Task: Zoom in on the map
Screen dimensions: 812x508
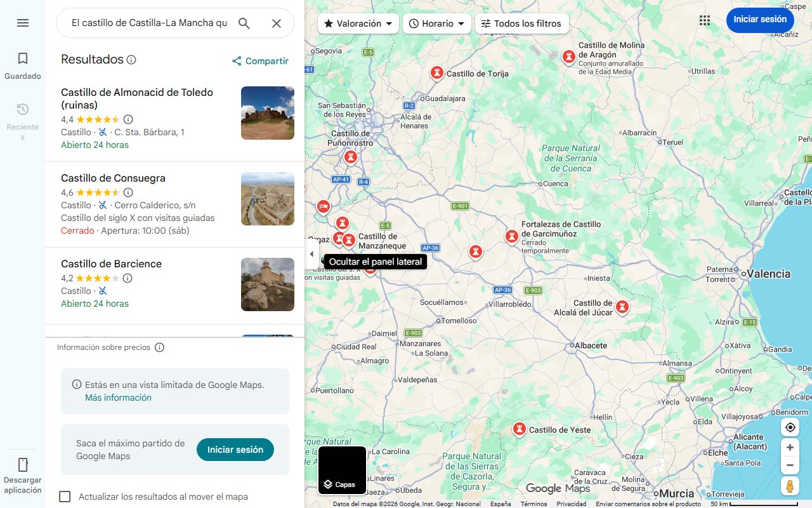Action: point(790,447)
